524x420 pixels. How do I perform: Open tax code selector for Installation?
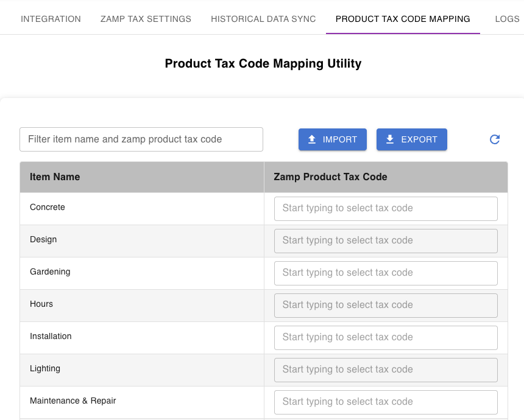(x=386, y=338)
